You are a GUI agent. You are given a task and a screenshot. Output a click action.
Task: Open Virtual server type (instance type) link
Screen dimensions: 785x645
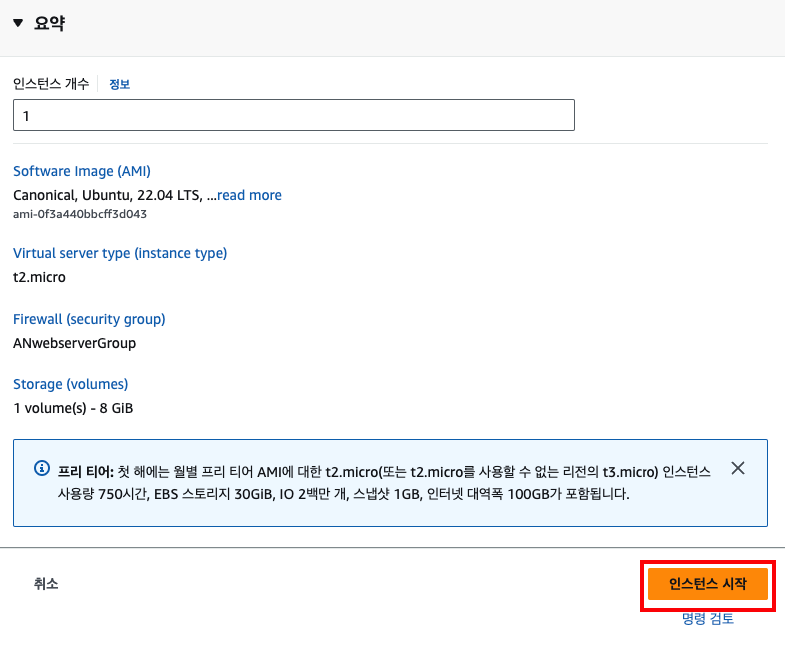pyautogui.click(x=120, y=253)
